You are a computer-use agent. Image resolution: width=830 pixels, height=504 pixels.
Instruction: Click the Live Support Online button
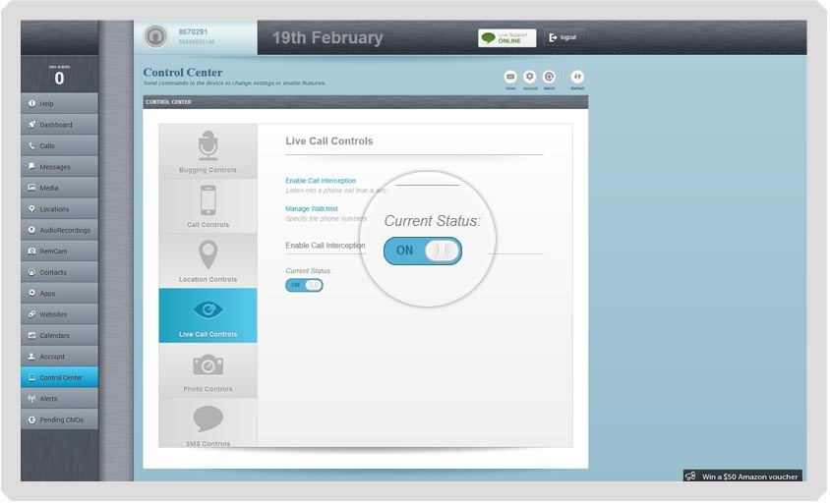click(506, 38)
